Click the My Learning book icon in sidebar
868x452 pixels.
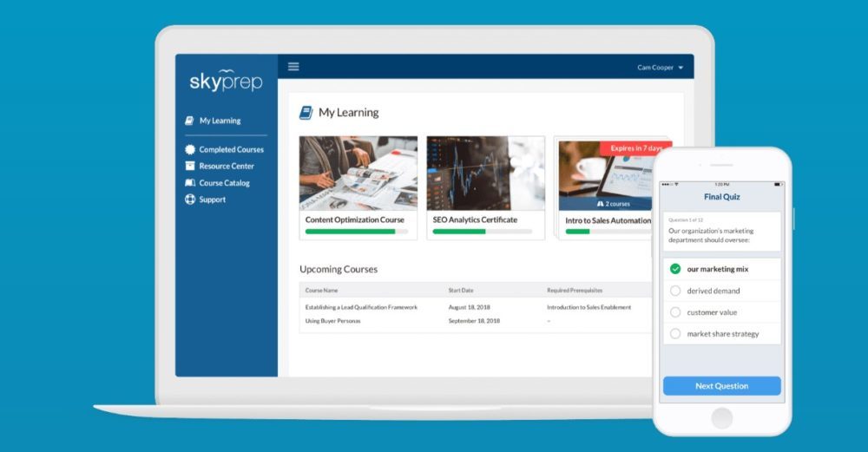(189, 121)
